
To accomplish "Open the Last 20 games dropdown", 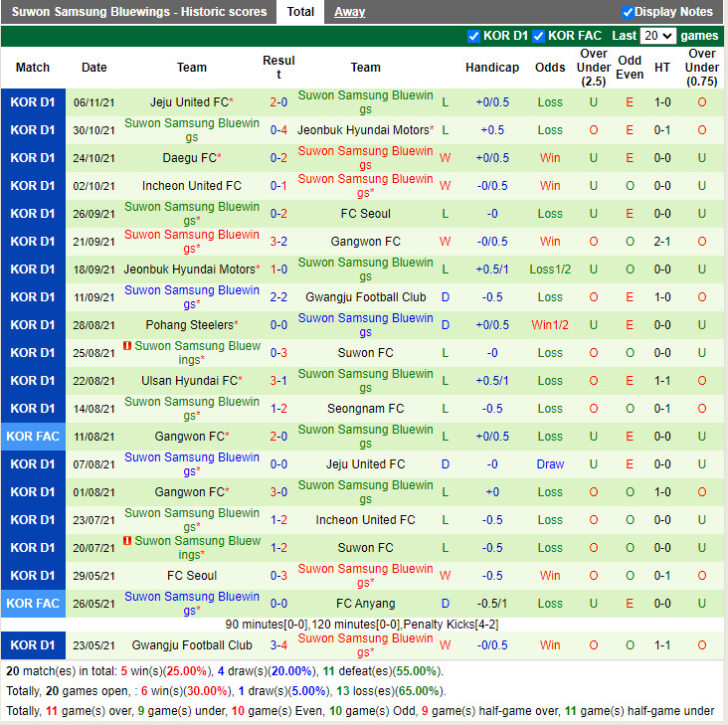I will pyautogui.click(x=658, y=36).
